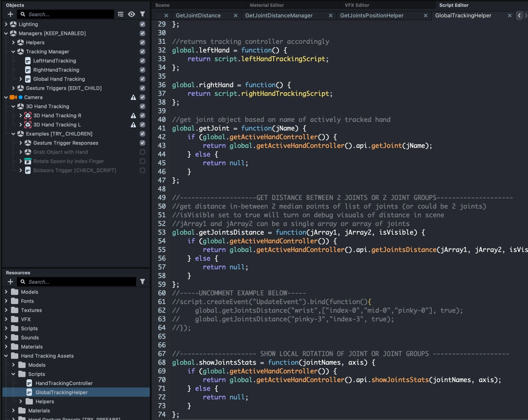The height and width of the screenshot is (420, 528).
Task: Switch to the Material Editor tab
Action: click(x=267, y=5)
